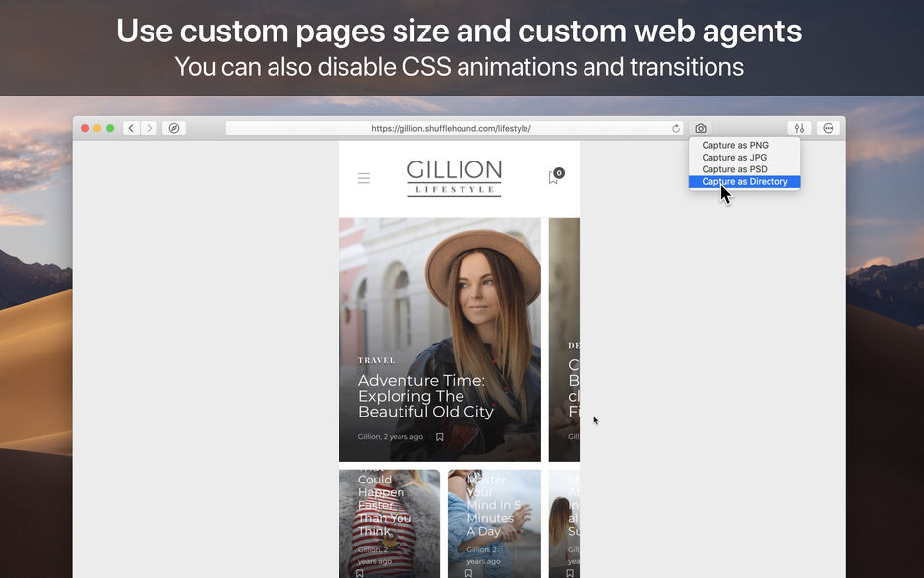Select Capture as JPG
The width and height of the screenshot is (924, 578).
click(730, 157)
